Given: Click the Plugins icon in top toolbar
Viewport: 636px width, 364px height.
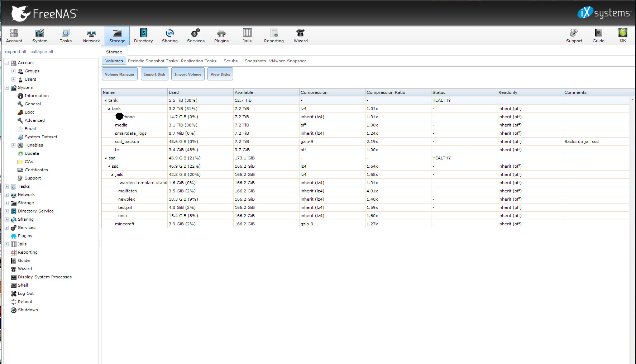Looking at the screenshot, I should [x=221, y=35].
